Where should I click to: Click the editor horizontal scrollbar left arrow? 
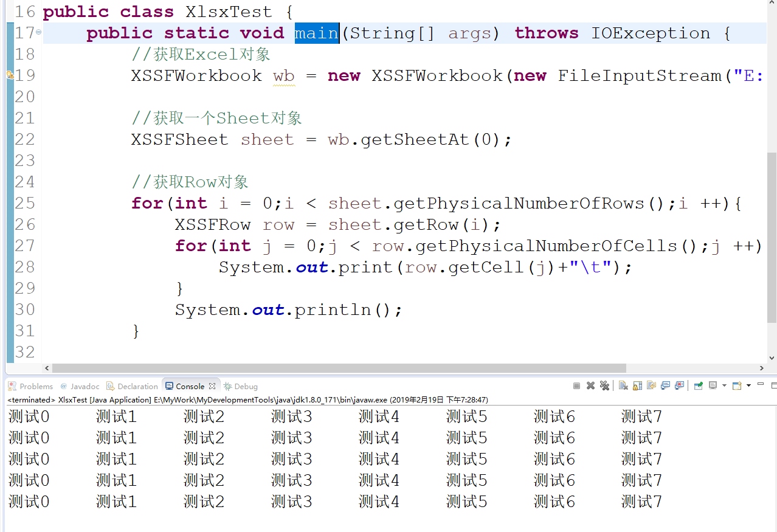[x=47, y=368]
